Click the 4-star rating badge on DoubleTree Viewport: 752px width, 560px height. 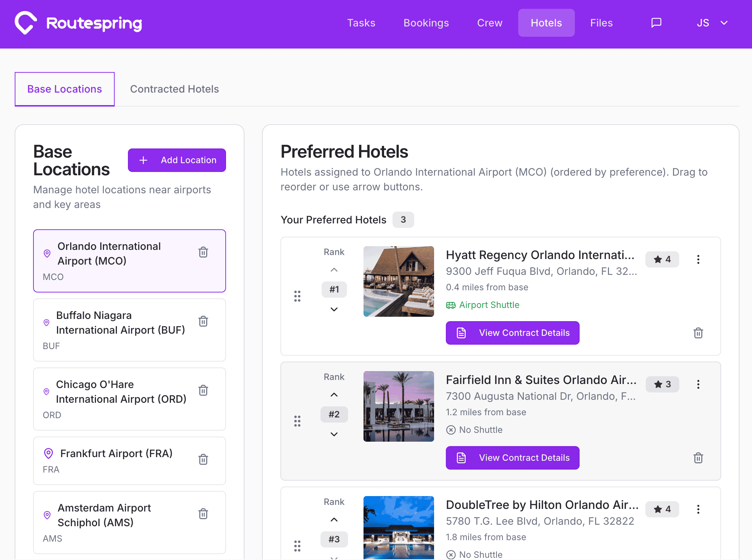[x=662, y=509]
